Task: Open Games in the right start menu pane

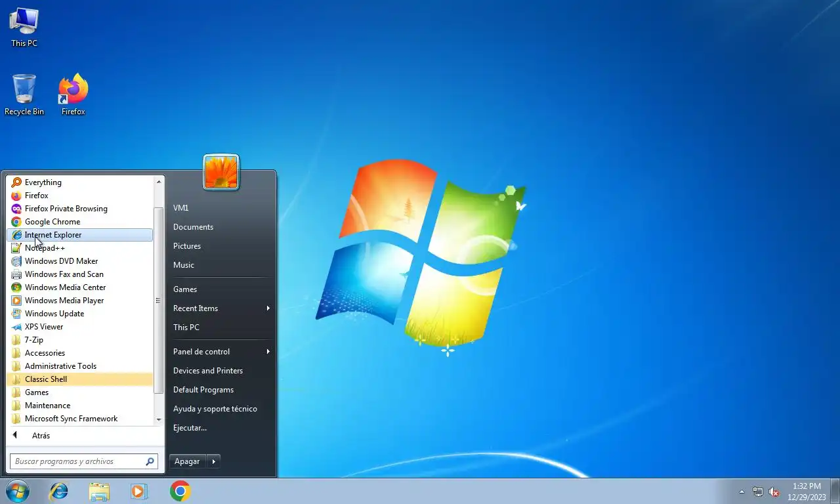Action: click(220, 289)
